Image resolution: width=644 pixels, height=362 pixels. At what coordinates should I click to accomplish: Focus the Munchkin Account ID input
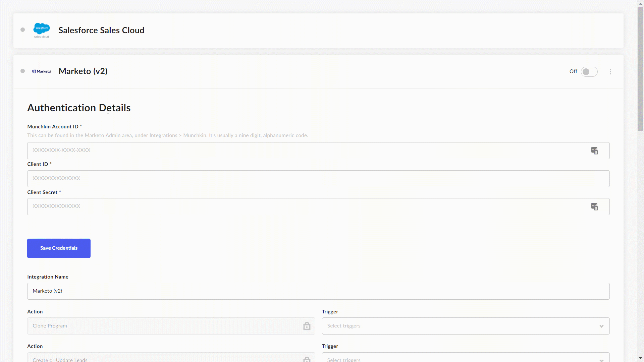[x=318, y=150]
